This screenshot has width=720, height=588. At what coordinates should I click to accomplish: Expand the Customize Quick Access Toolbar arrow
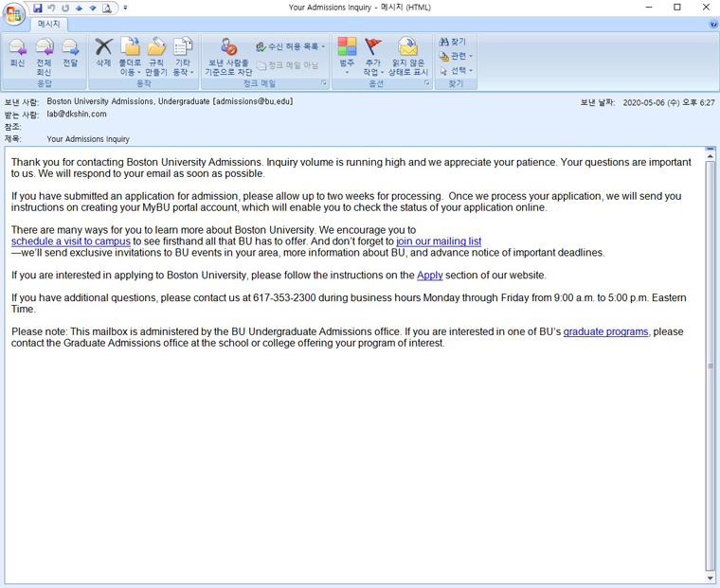[125, 8]
